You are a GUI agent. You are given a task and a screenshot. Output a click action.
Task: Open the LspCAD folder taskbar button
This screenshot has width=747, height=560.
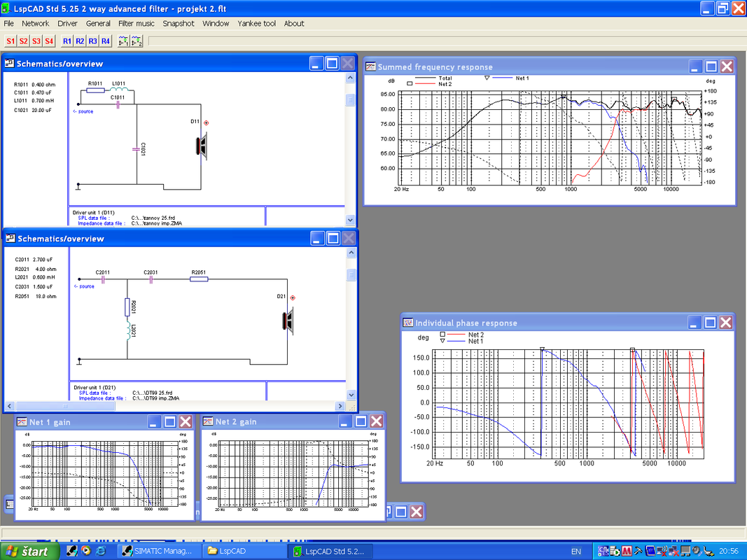pos(244,551)
